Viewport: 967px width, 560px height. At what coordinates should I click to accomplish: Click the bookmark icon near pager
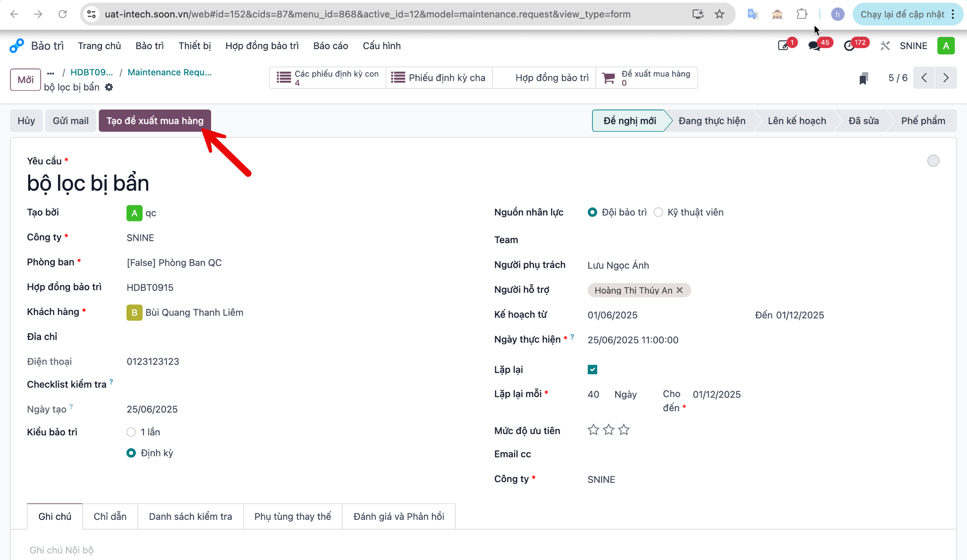pyautogui.click(x=864, y=78)
